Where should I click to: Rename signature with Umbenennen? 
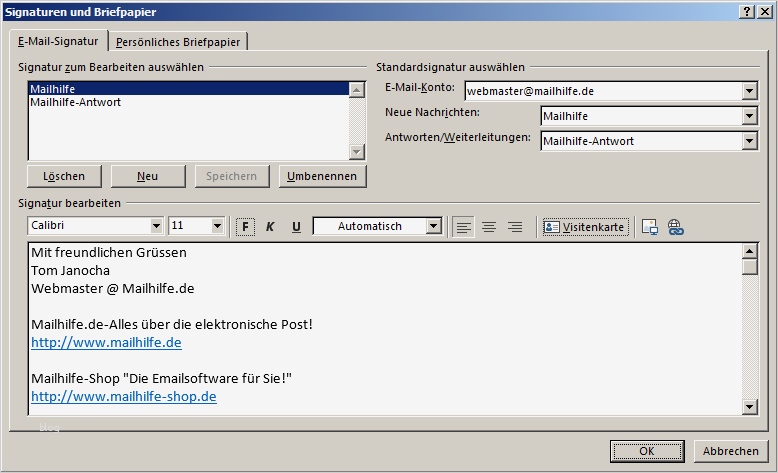(x=322, y=176)
